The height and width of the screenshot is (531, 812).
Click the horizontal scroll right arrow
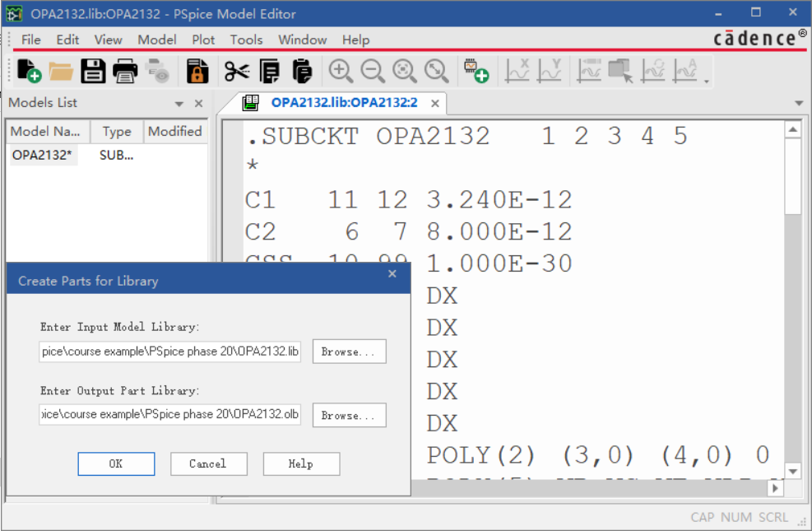(x=775, y=488)
